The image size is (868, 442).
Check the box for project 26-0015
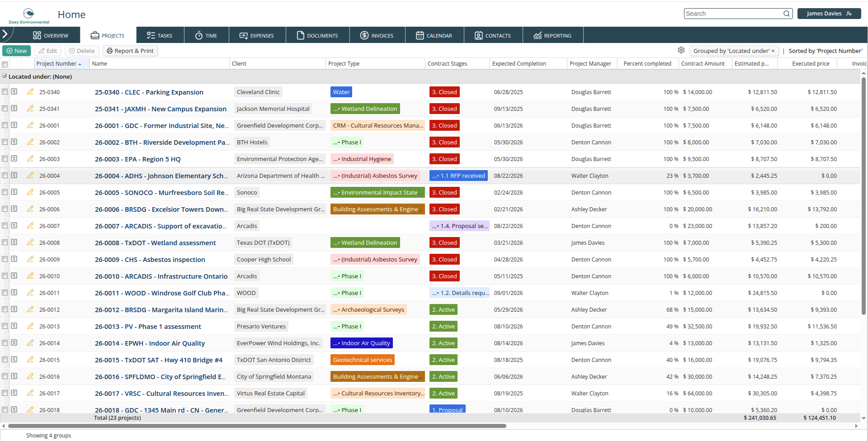5,360
